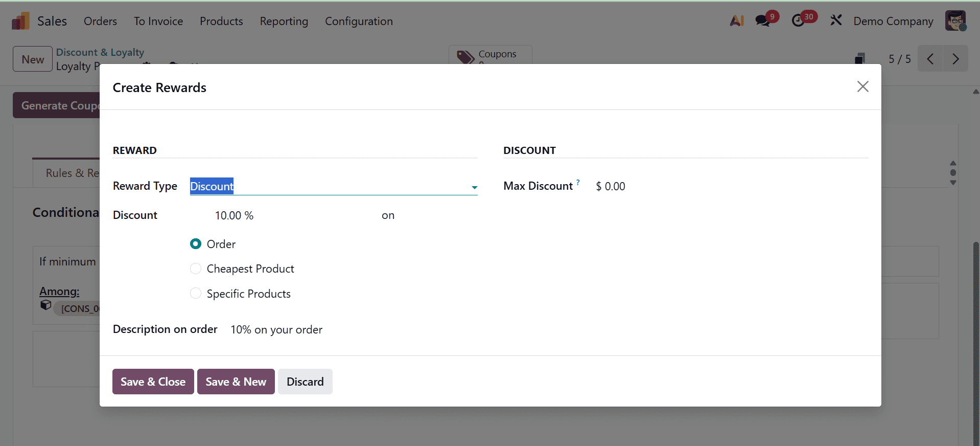
Task: Open the user avatar profile menu
Action: pyautogui.click(x=956, y=20)
